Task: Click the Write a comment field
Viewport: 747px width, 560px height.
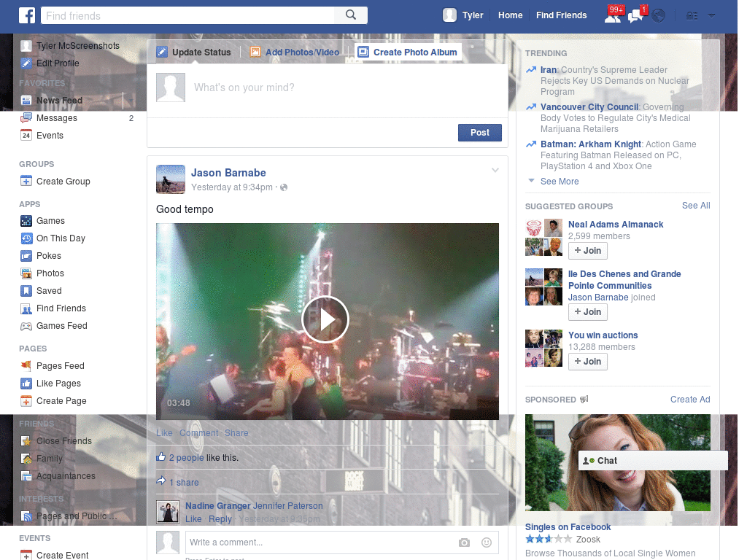Action: click(x=320, y=542)
